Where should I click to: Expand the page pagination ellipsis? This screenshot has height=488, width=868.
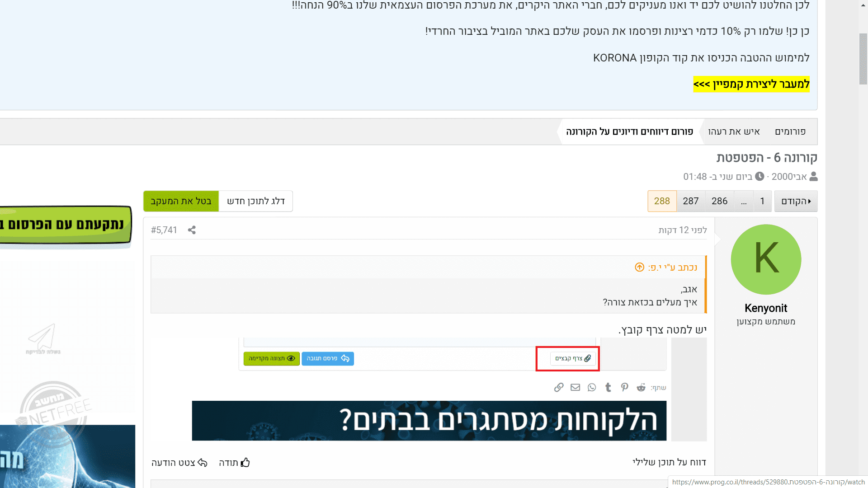[744, 201]
